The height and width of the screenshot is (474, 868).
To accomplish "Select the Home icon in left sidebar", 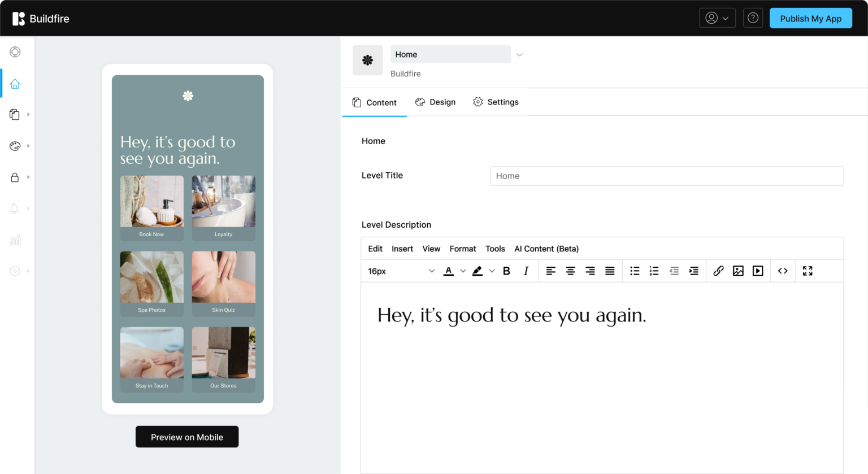I will point(15,84).
